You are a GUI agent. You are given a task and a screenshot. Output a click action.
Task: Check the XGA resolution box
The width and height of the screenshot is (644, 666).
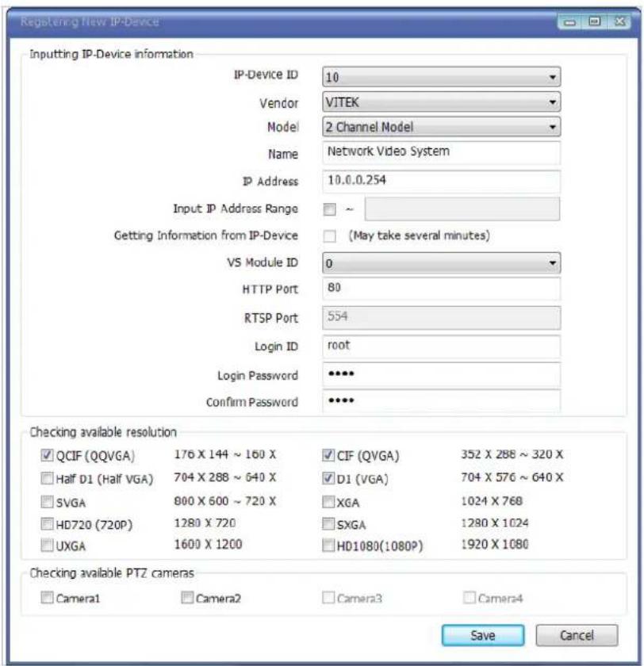tap(328, 502)
